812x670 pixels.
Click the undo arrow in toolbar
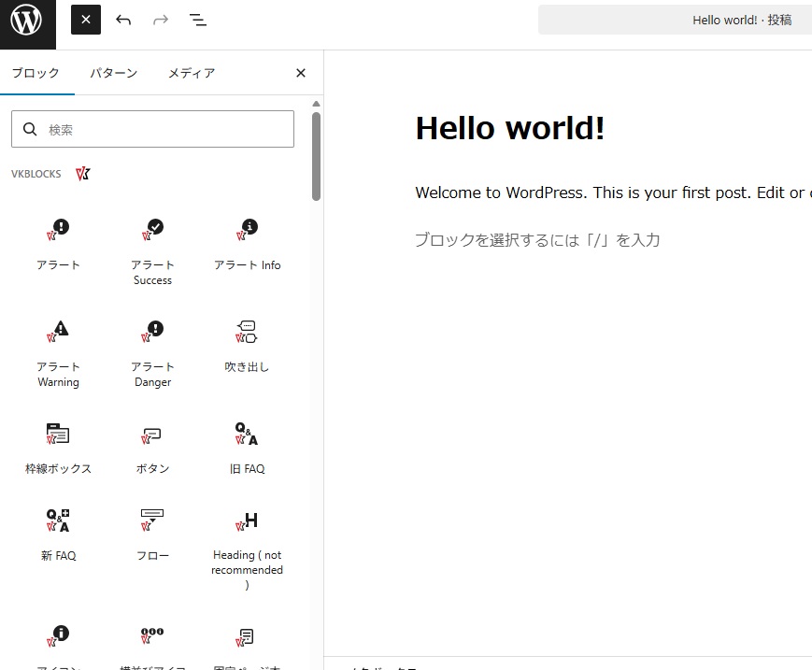123,20
